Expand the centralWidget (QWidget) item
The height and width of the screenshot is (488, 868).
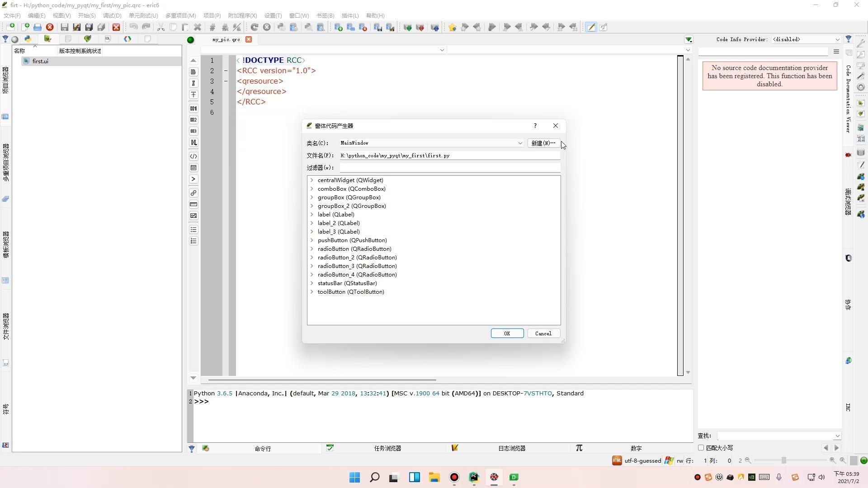pos(312,180)
